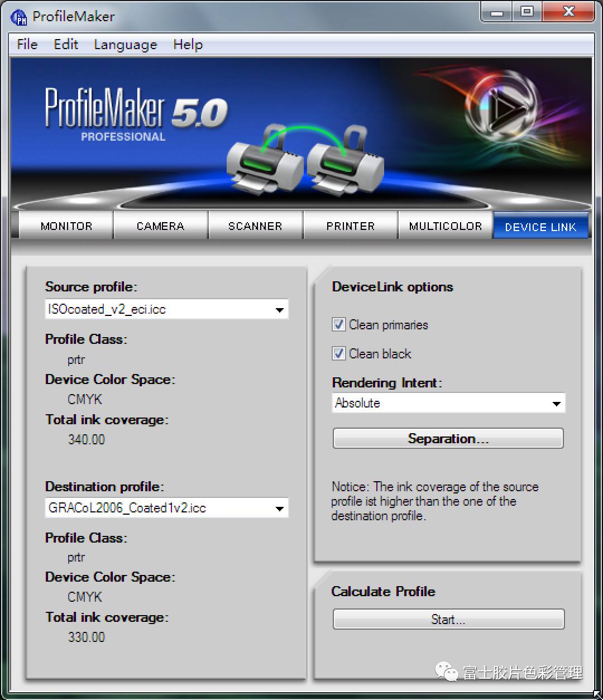Image resolution: width=603 pixels, height=700 pixels.
Task: Open the Edit menu
Action: (x=66, y=45)
